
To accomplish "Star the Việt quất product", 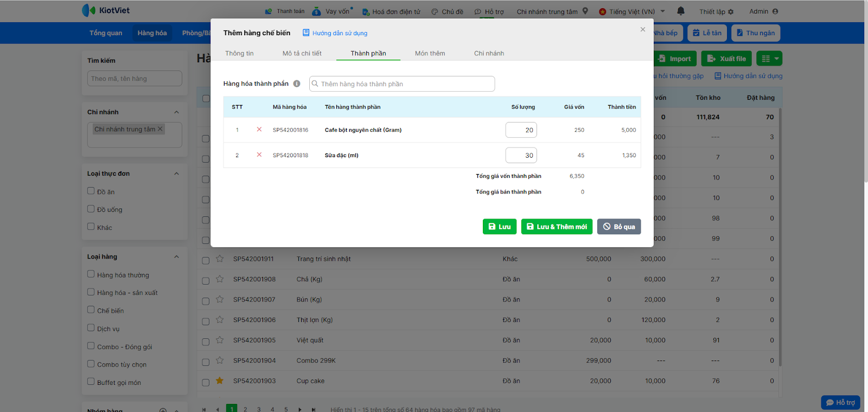I will point(220,340).
